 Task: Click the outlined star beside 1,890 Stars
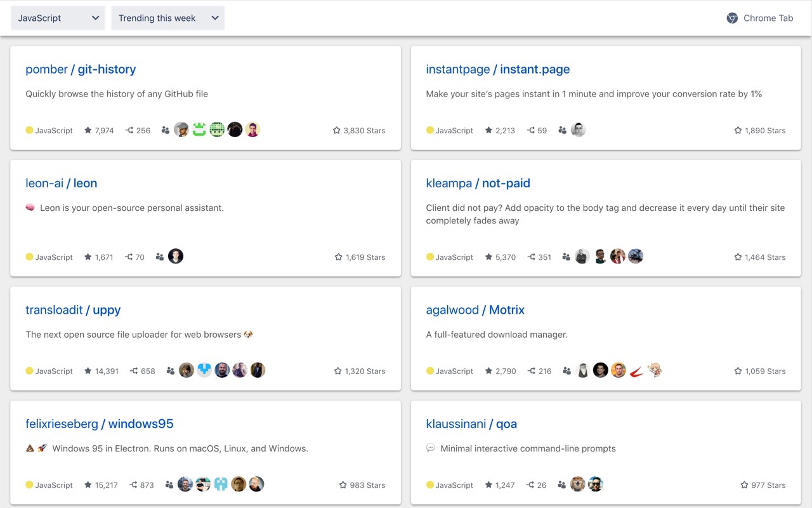[738, 130]
